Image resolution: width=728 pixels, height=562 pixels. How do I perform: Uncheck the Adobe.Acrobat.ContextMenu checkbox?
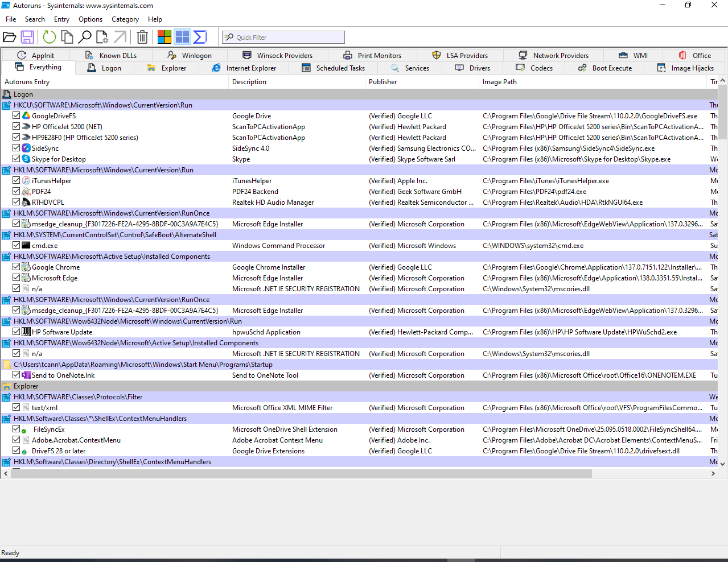[x=17, y=440]
